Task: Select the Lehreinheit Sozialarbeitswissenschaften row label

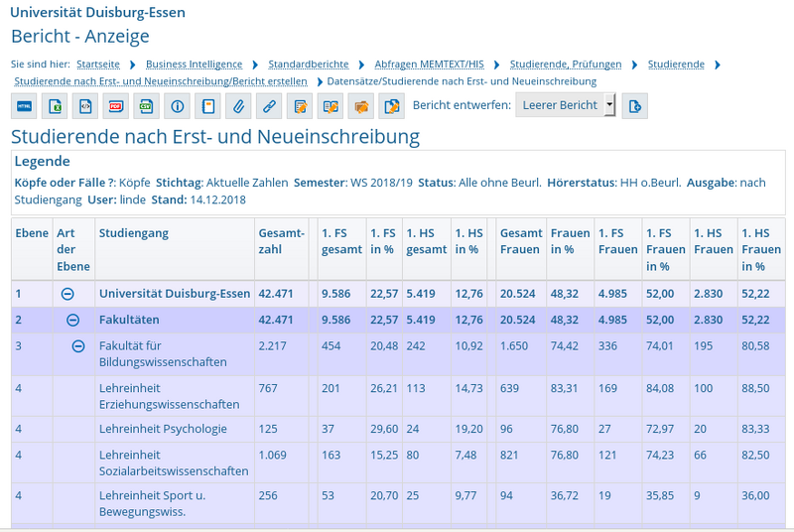Action: click(x=174, y=464)
